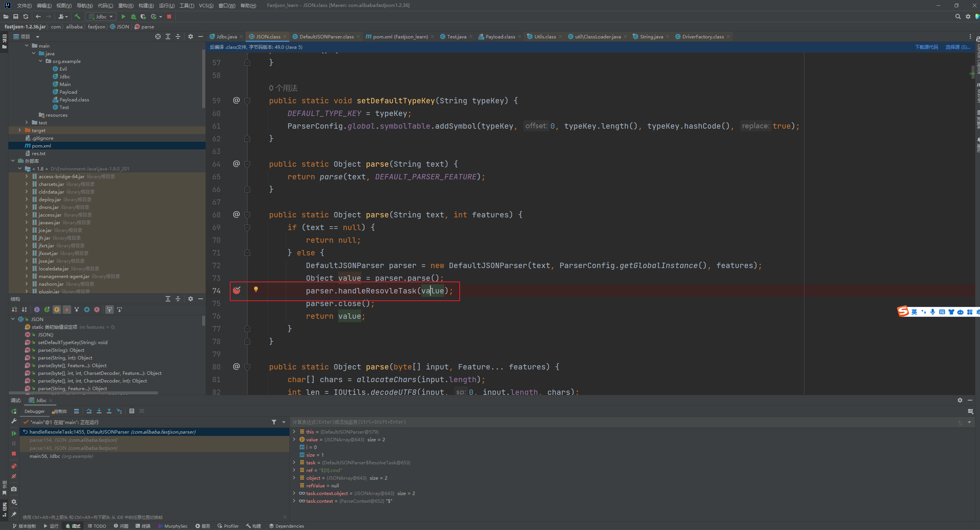The image size is (980, 530).
Task: Resume program in debug side toolbar
Action: (14, 433)
